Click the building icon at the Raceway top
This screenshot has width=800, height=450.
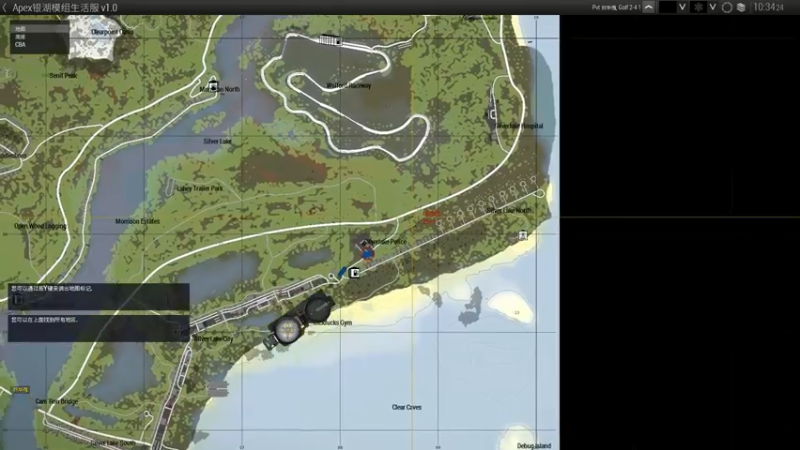330,40
